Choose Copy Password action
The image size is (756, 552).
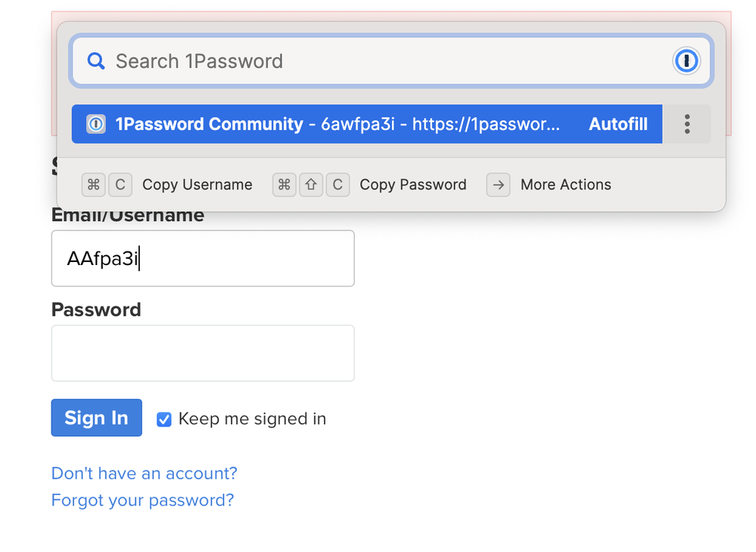(x=412, y=185)
